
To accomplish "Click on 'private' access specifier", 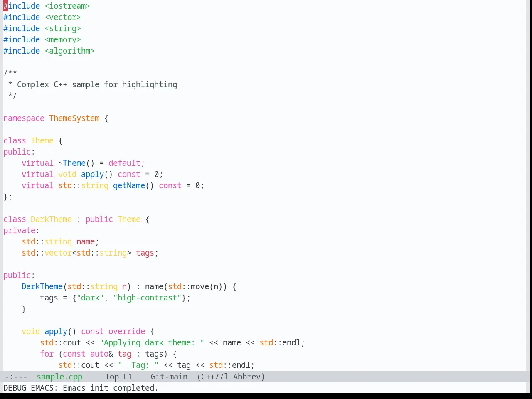I will click(x=19, y=230).
